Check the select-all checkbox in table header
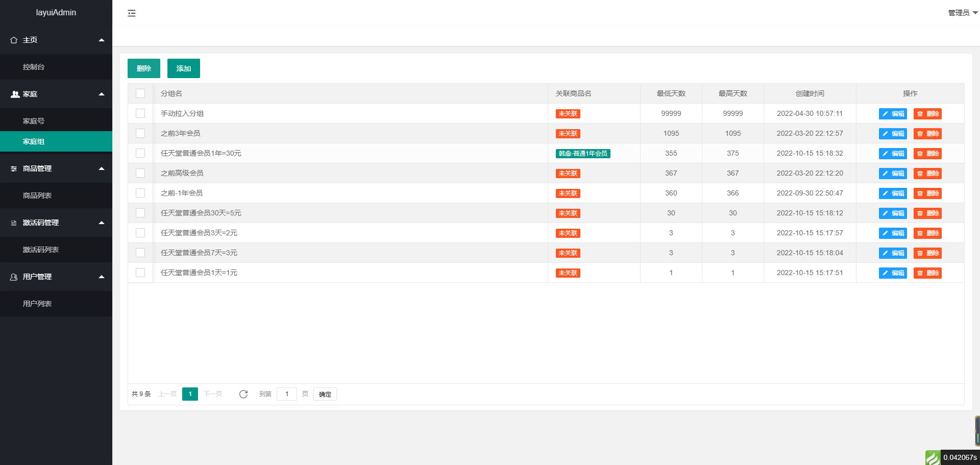The image size is (980, 465). (x=140, y=93)
